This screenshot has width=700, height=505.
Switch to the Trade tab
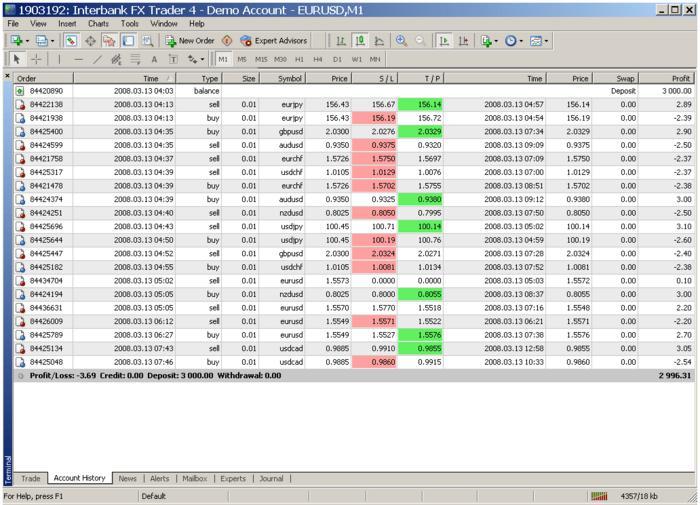pos(31,479)
